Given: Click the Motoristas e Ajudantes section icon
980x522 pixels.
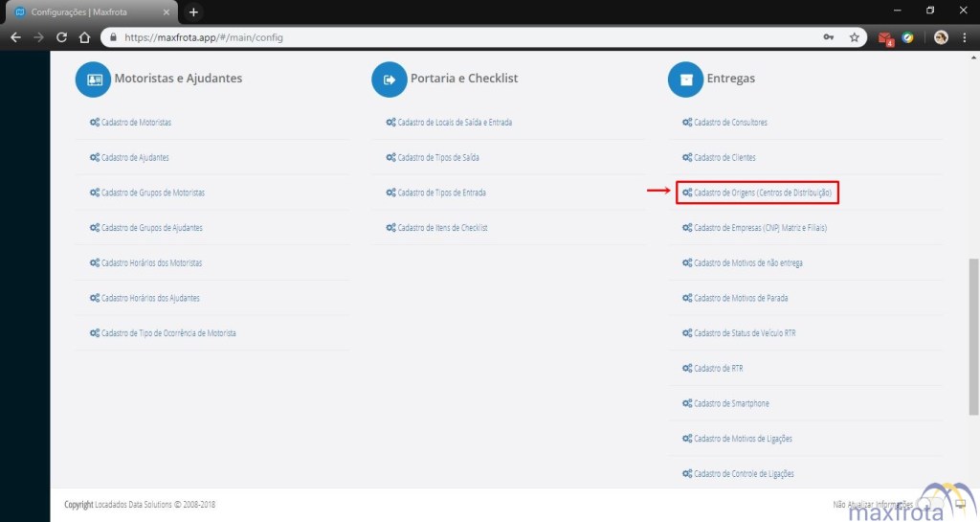Looking at the screenshot, I should click(94, 79).
